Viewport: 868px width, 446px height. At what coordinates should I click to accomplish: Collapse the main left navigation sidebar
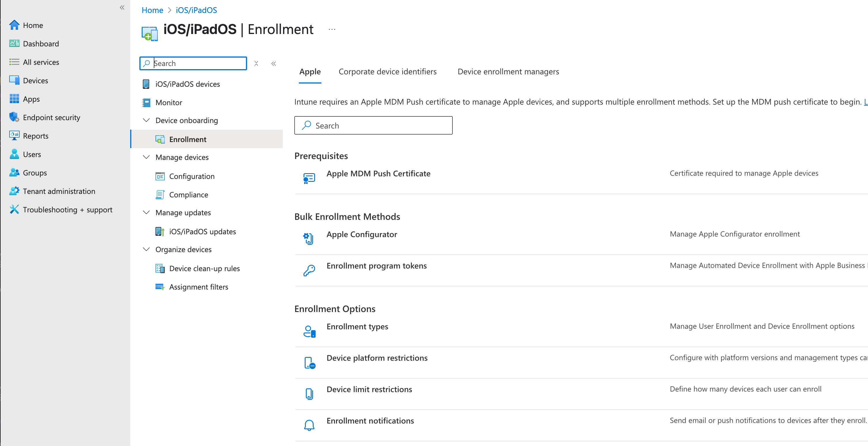click(122, 7)
